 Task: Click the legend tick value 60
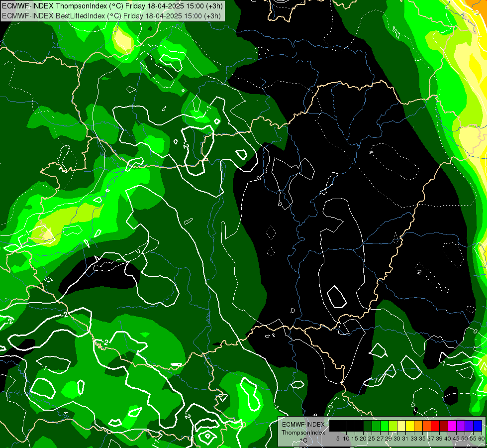tap(482, 439)
